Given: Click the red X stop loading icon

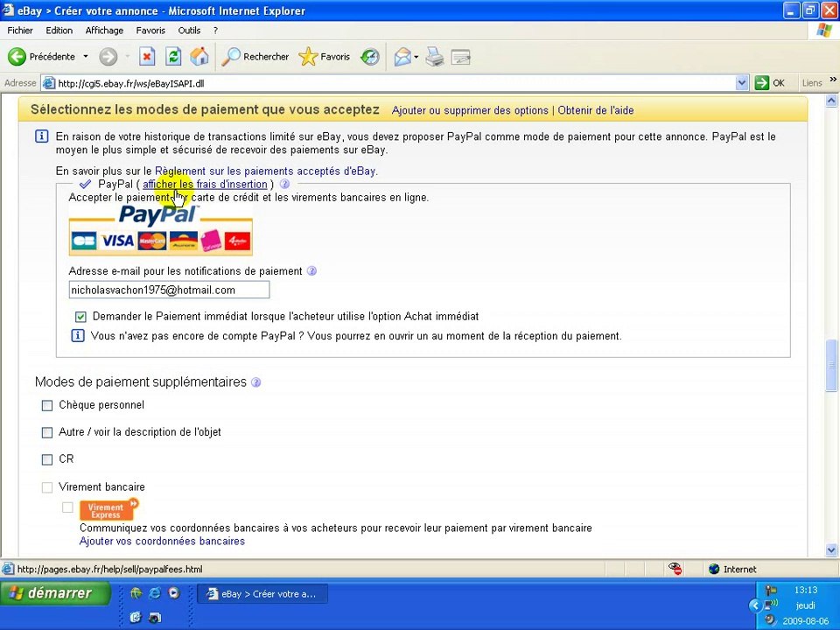Looking at the screenshot, I should click(x=147, y=56).
